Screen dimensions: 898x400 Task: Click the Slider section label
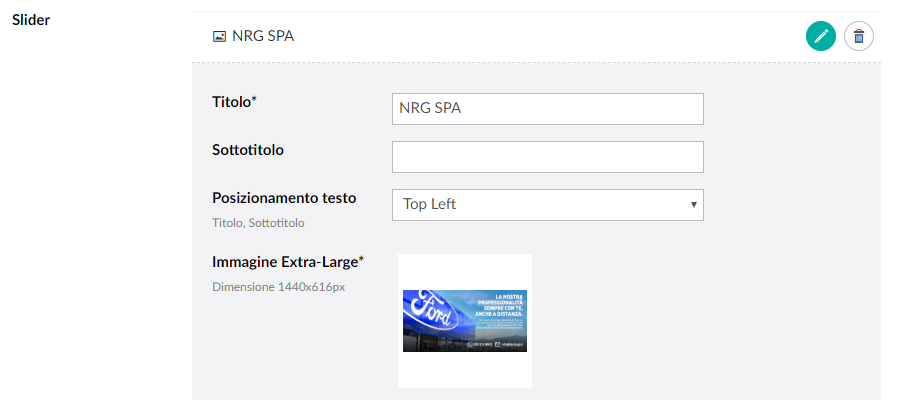point(31,20)
